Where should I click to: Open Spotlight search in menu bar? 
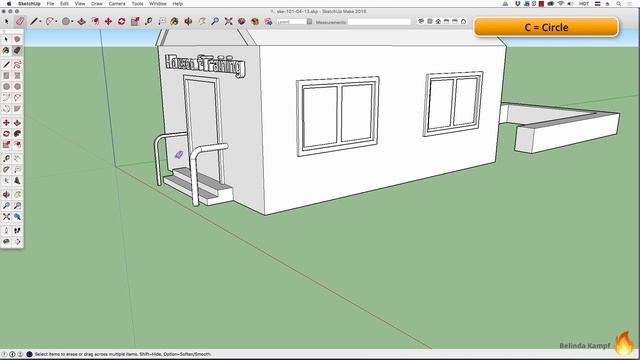[619, 4]
